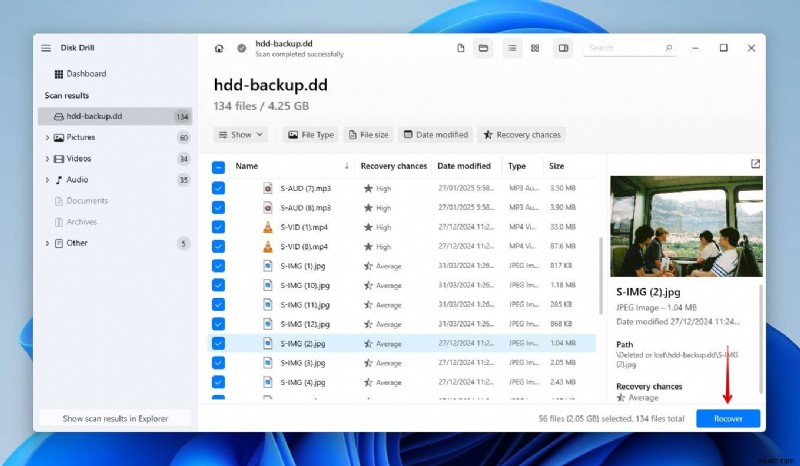Uncheck the S-AUD (7).mp3 checkbox
The image size is (800, 466).
[218, 188]
